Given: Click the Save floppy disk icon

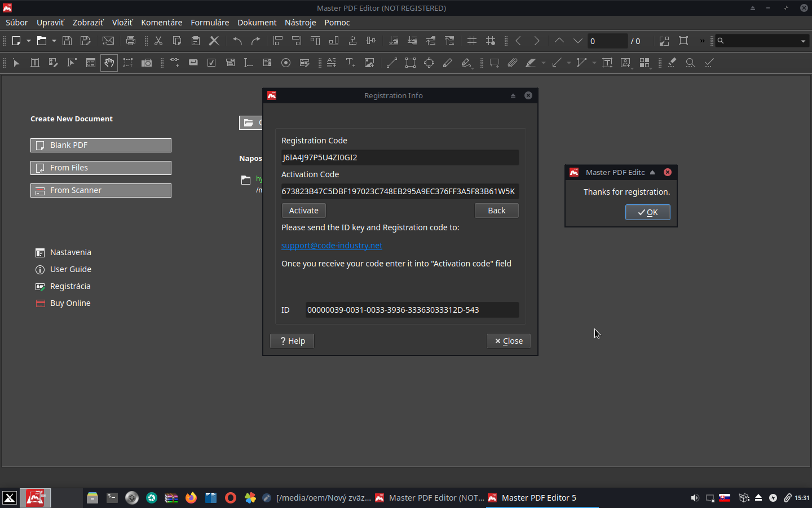Looking at the screenshot, I should 67,41.
